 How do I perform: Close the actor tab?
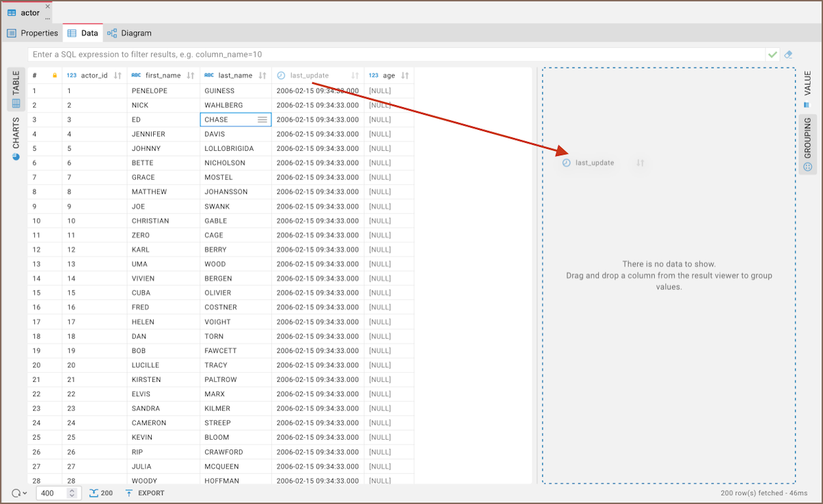[x=48, y=6]
